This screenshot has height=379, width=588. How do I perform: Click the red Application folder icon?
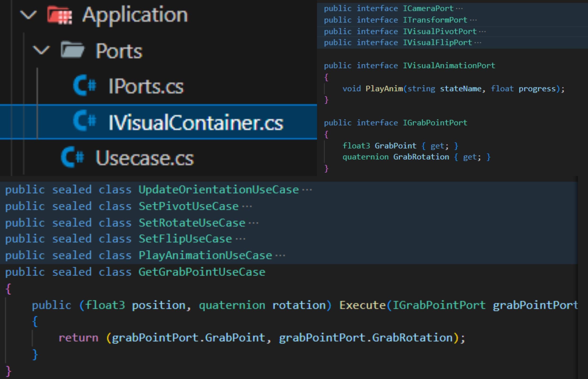[60, 15]
